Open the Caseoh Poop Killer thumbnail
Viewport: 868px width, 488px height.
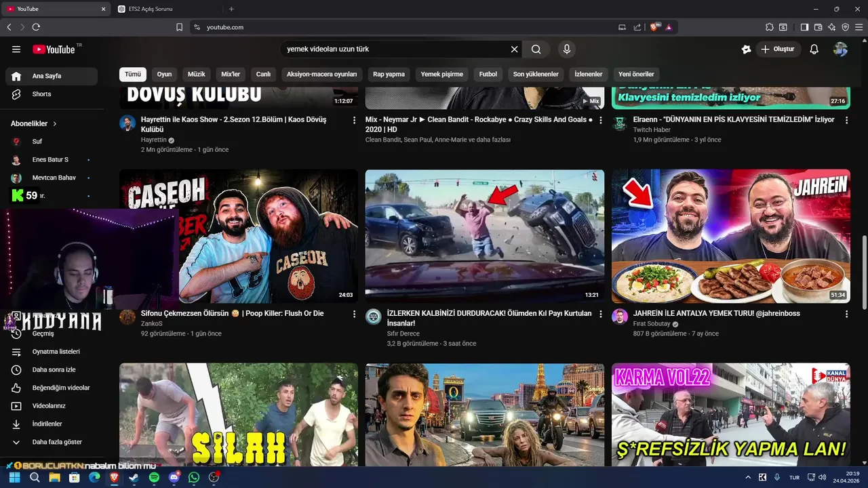[239, 236]
